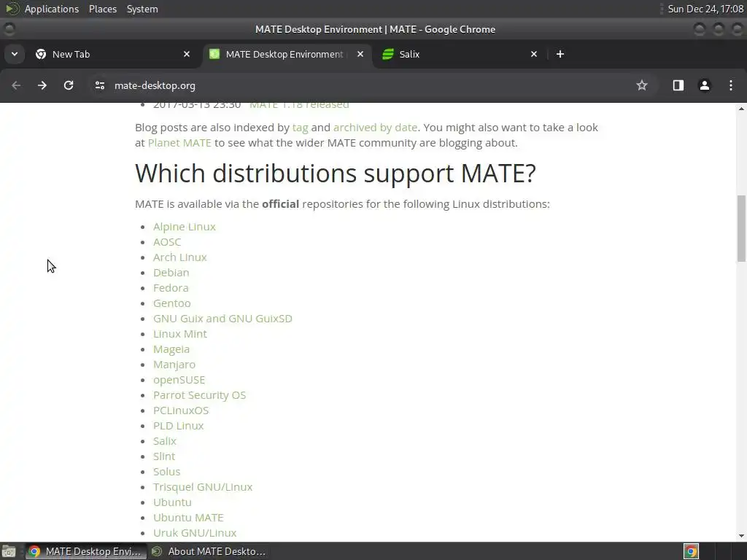Open the window menu button in title bar

point(9,29)
